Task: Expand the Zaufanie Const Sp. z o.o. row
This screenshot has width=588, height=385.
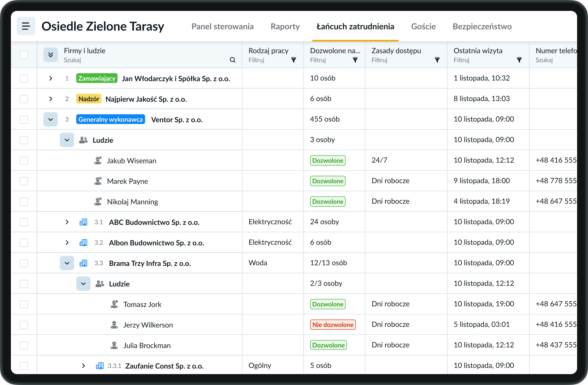Action: click(83, 366)
